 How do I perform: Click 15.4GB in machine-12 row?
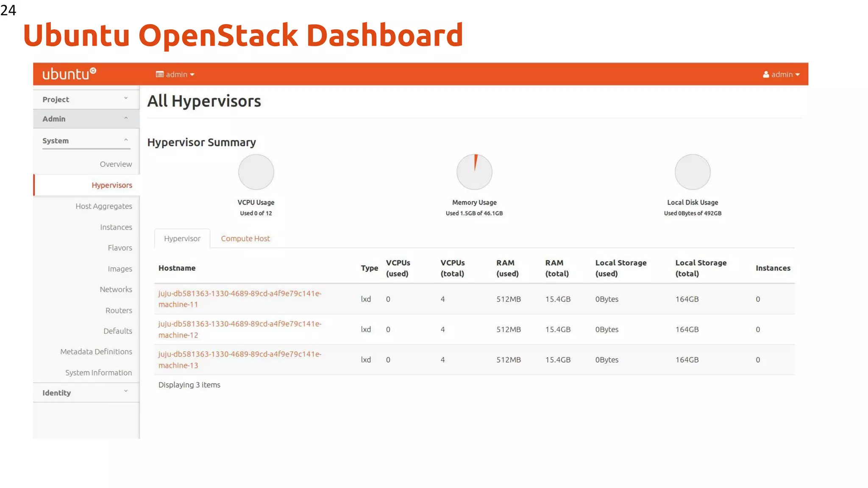(x=558, y=330)
